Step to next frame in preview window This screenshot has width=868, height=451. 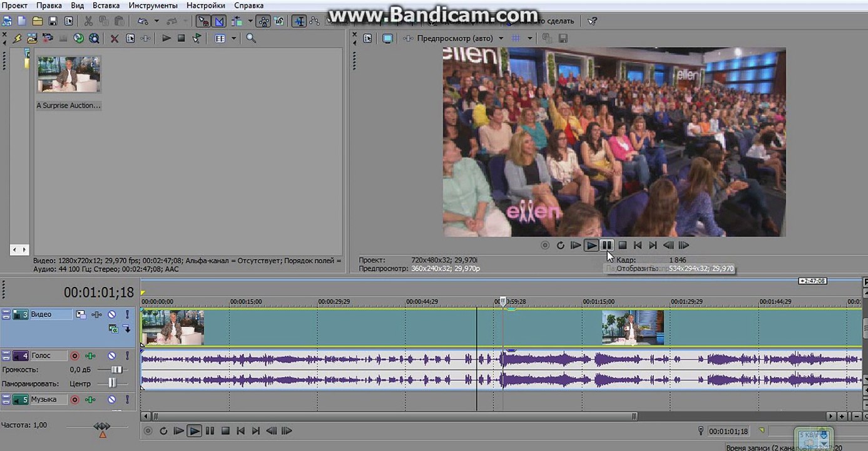(x=684, y=246)
